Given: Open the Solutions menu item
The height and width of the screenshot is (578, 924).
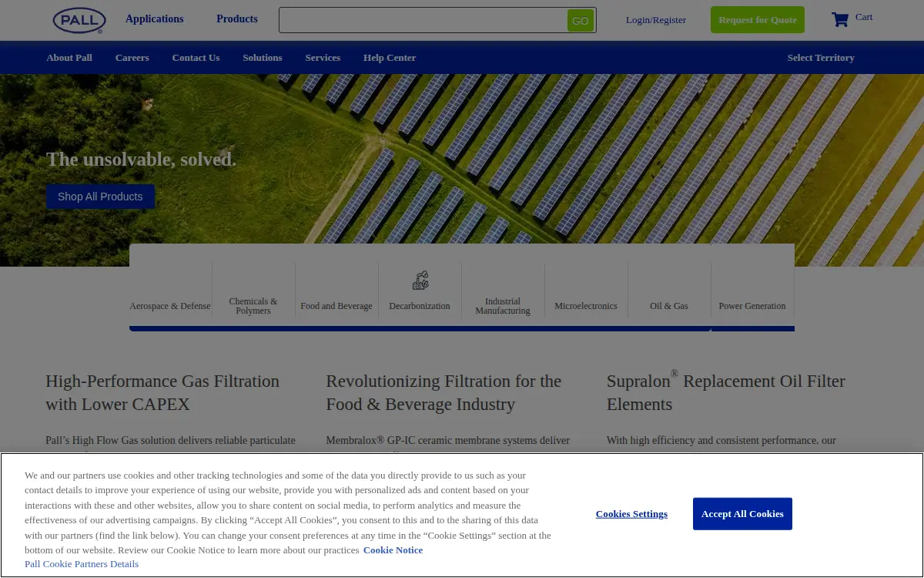Looking at the screenshot, I should (x=263, y=58).
